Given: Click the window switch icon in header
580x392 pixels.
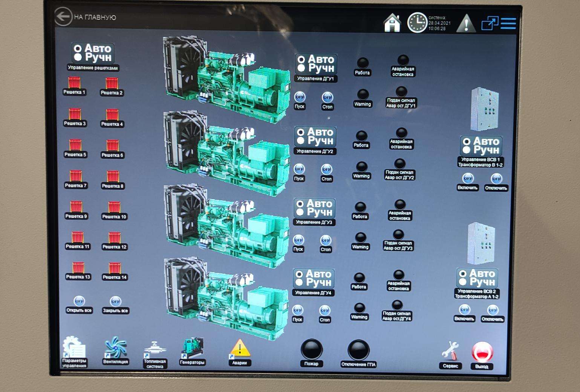Looking at the screenshot, I should pos(490,23).
